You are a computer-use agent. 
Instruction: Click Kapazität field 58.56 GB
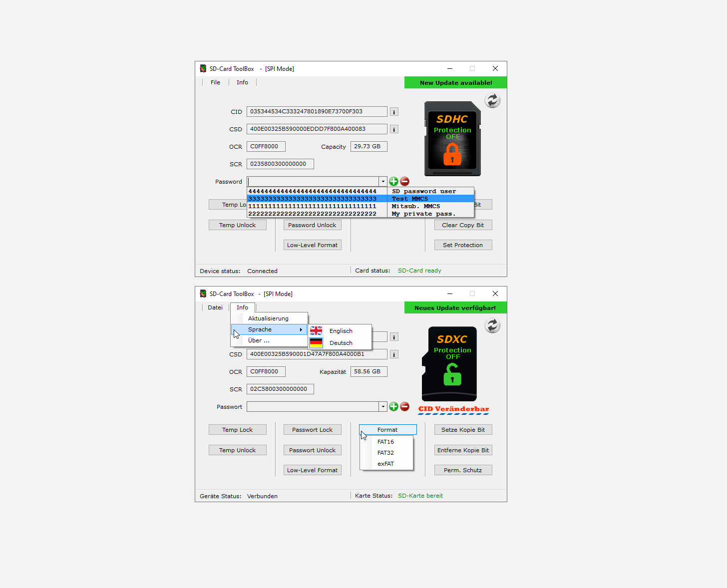click(369, 371)
